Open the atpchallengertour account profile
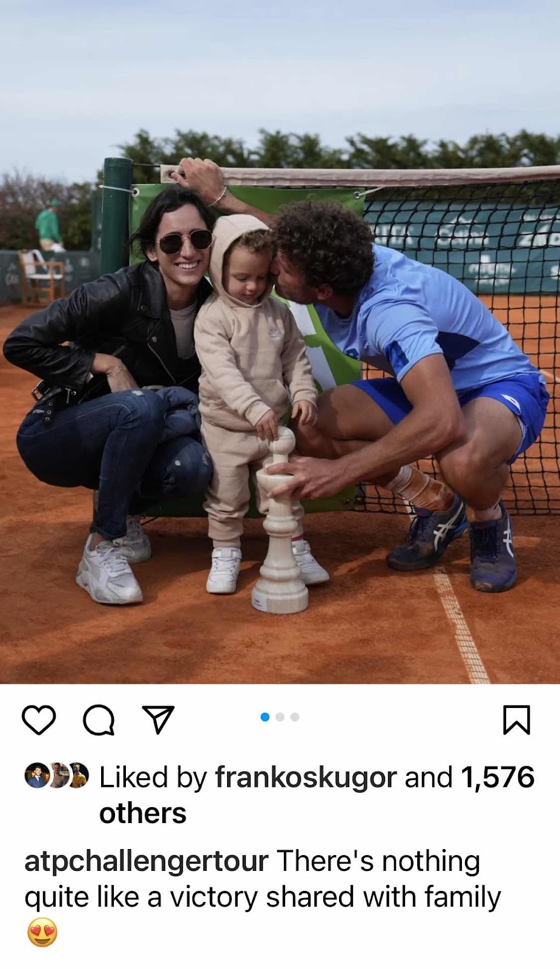This screenshot has width=560, height=969. click(x=147, y=862)
